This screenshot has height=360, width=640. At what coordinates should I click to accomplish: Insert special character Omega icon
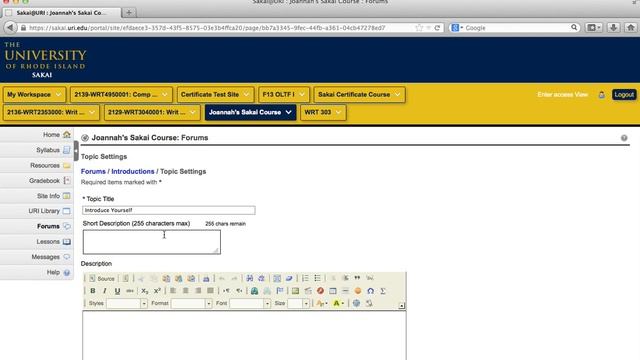tap(370, 291)
